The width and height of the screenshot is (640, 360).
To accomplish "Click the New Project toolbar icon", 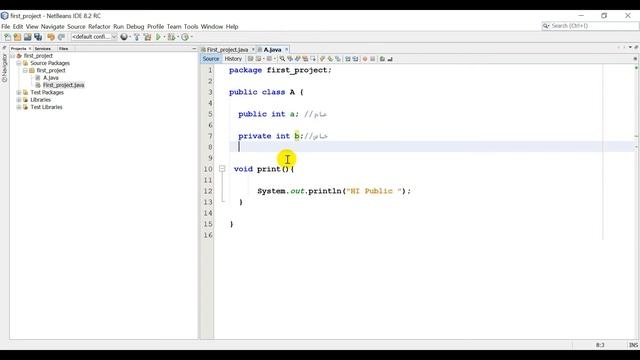I will (17, 37).
